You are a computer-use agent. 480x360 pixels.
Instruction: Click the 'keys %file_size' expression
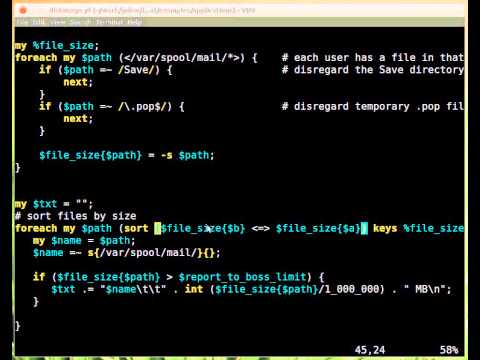coord(418,229)
